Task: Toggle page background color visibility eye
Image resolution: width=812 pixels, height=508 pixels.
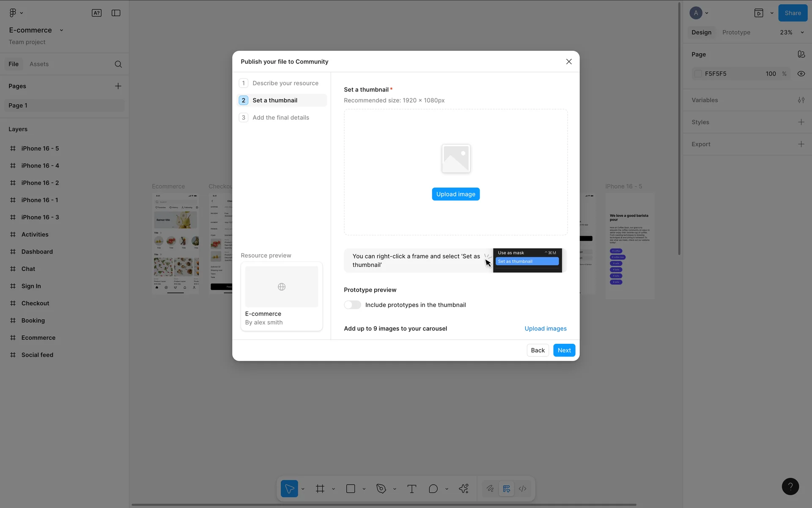Action: [x=801, y=74]
